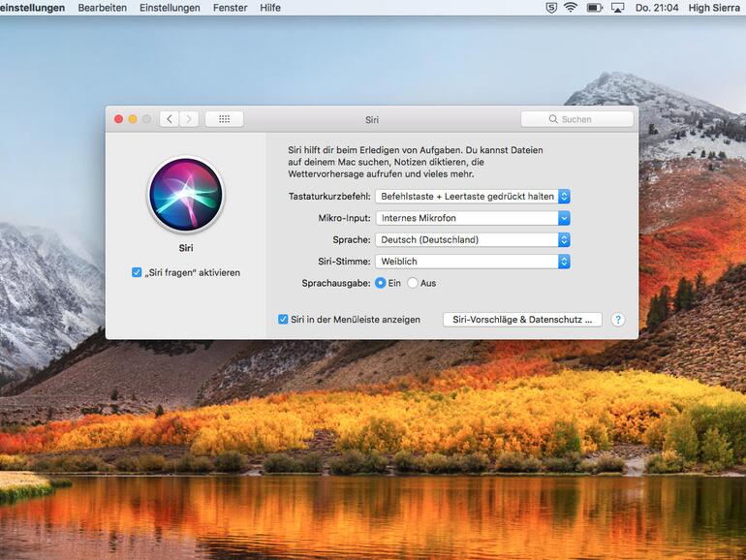Open the Wi-Fi status menu
Image resolution: width=746 pixels, height=560 pixels.
pos(571,8)
